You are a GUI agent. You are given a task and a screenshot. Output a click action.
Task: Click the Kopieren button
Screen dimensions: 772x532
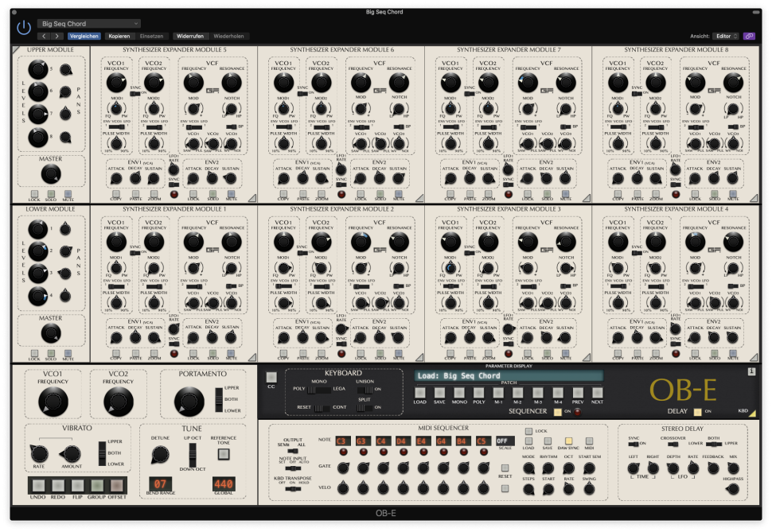point(119,36)
